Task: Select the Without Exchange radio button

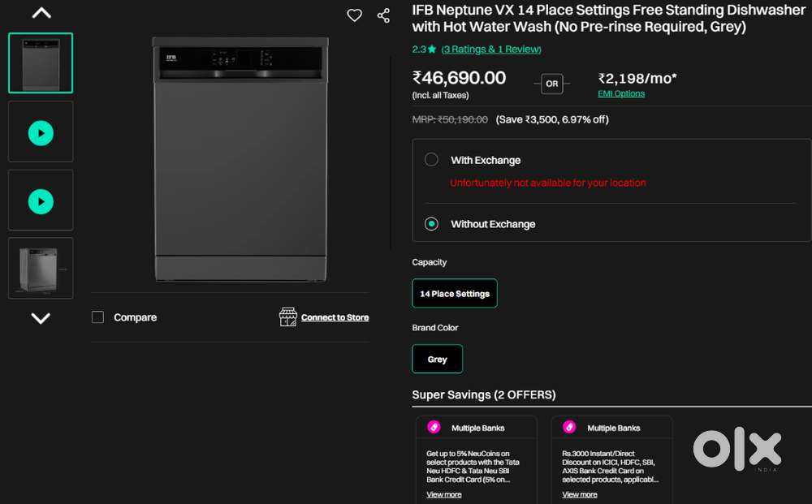Action: [431, 223]
